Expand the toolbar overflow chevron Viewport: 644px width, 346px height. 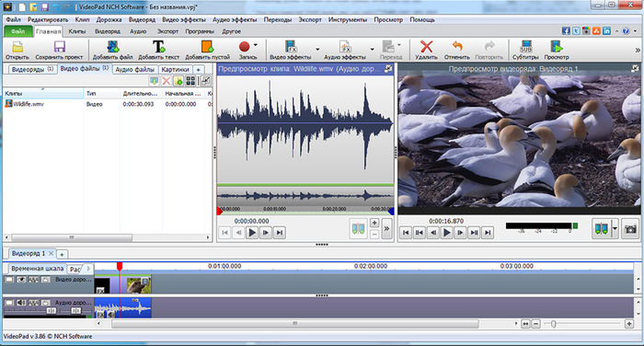pyautogui.click(x=638, y=50)
